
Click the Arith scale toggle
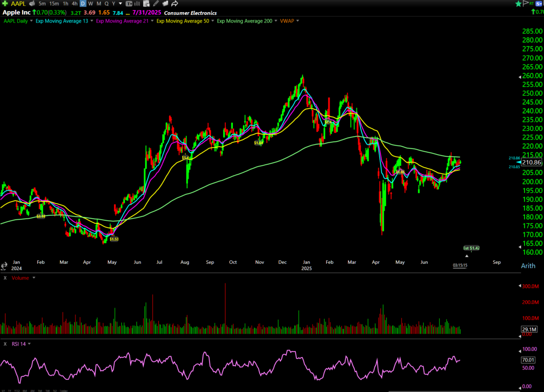pos(528,266)
